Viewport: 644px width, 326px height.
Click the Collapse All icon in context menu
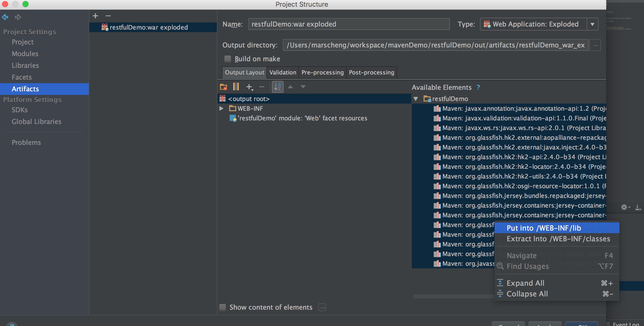click(500, 294)
